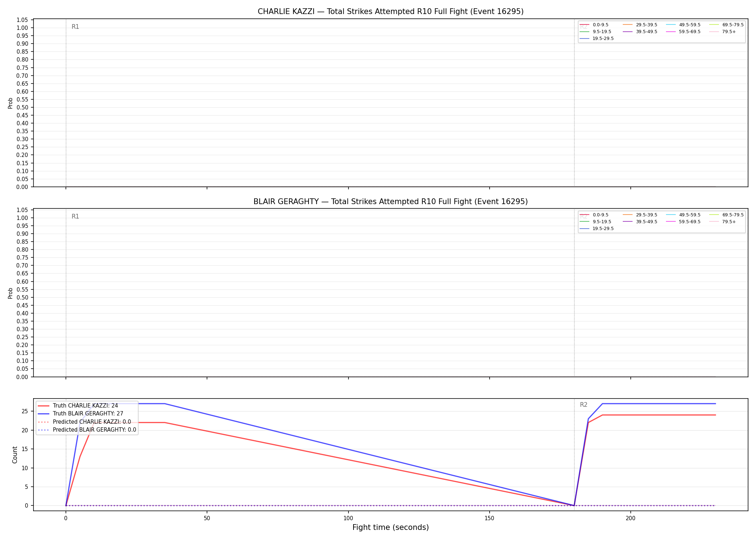Screen dimensions: 756x540
Task: Pick '9.5-19.5' legend entry in Blair Geraghty chart
Action: (x=595, y=222)
